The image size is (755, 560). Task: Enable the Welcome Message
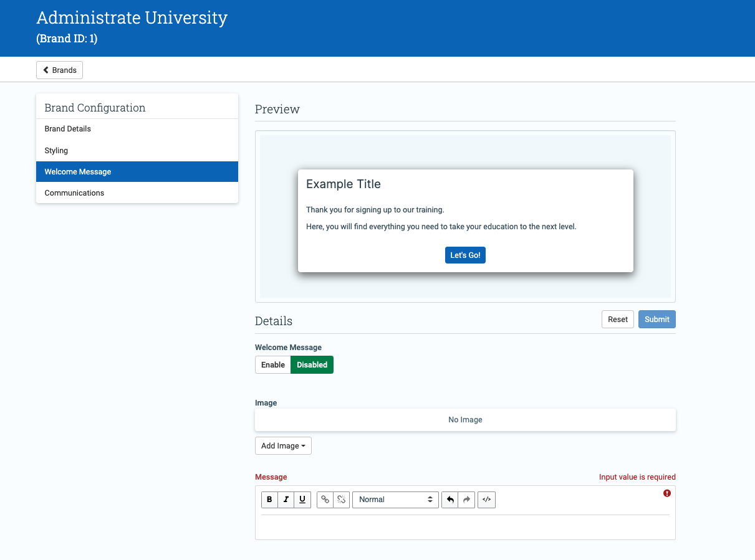coord(273,365)
